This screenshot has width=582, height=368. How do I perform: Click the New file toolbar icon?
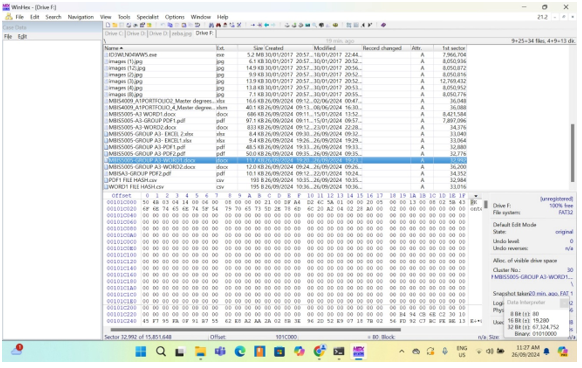108,25
